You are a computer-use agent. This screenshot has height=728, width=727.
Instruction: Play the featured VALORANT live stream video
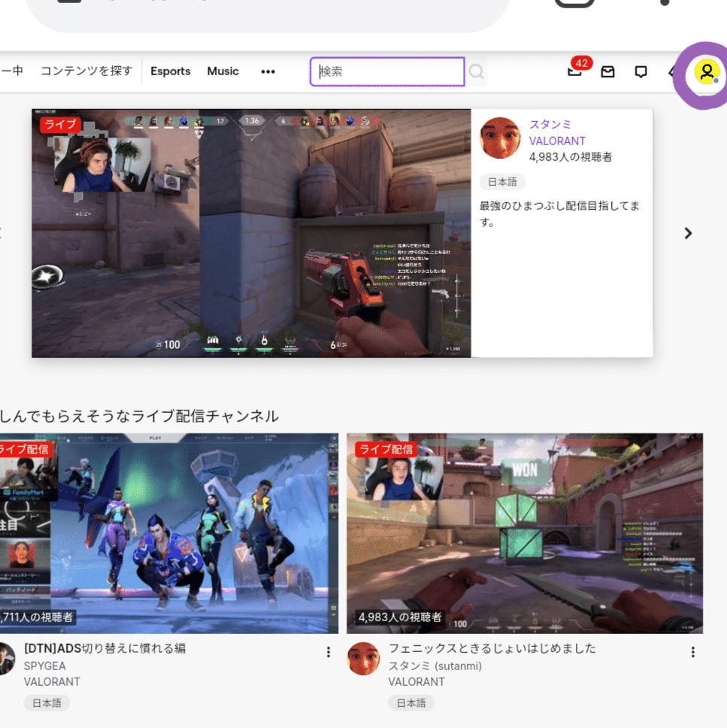click(251, 234)
